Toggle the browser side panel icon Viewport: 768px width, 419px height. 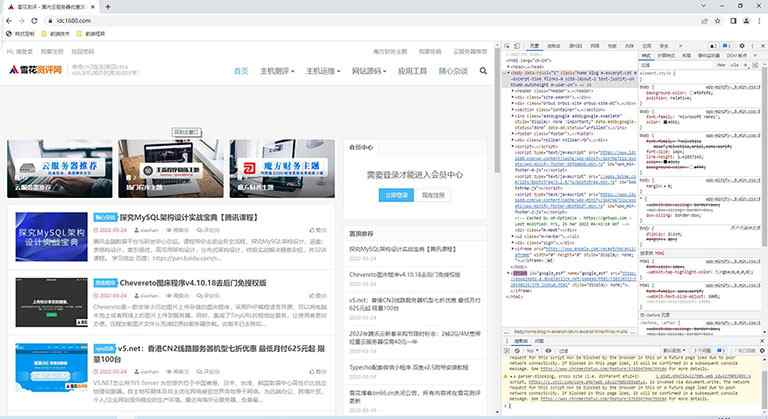click(733, 21)
